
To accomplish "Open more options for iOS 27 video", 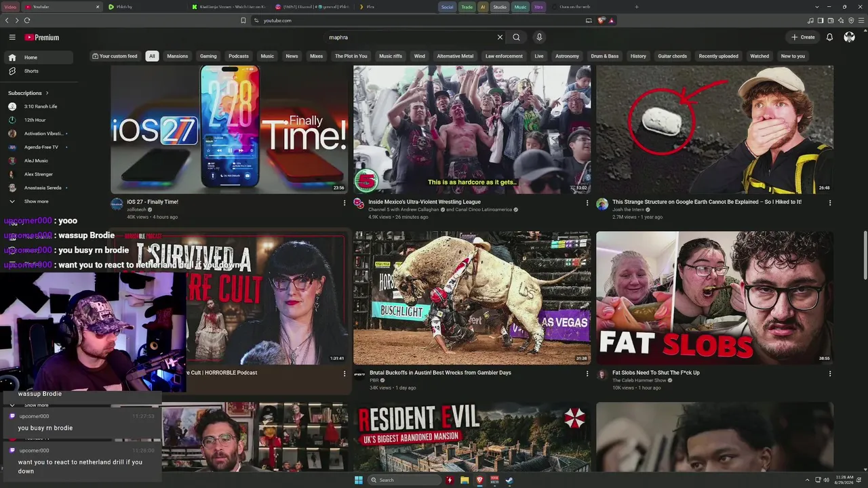I will [344, 203].
